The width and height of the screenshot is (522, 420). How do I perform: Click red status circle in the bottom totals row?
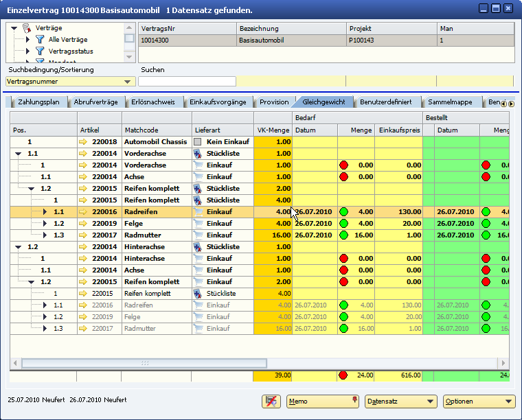pyautogui.click(x=343, y=375)
